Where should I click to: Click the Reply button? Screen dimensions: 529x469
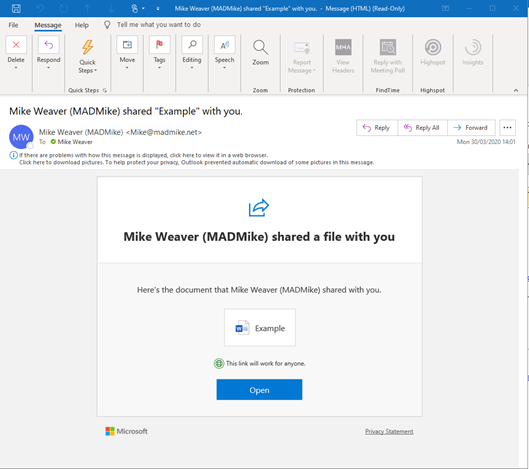point(377,128)
